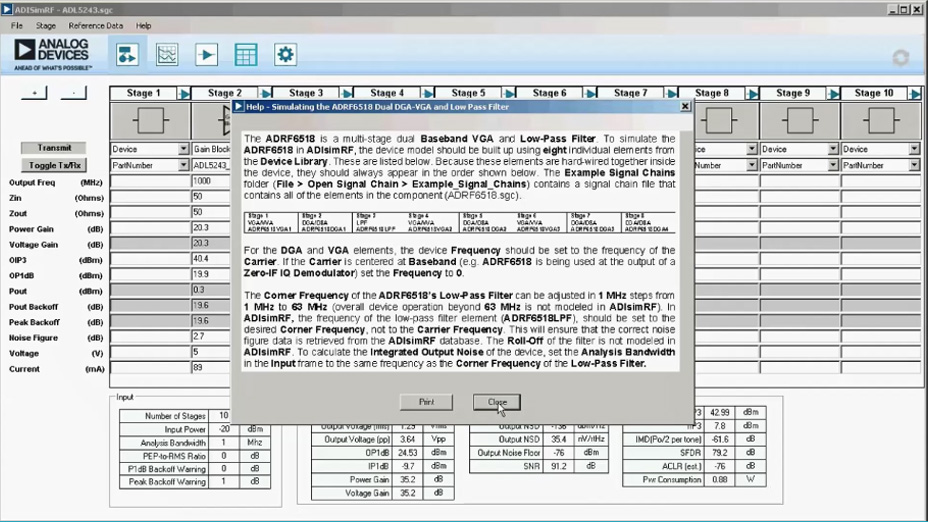
Task: Click the arrow next to Stage 10
Action: (x=915, y=94)
